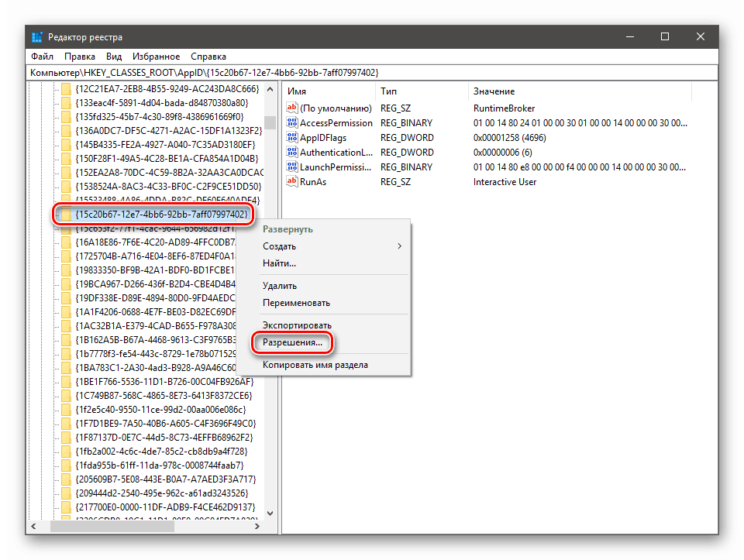The height and width of the screenshot is (560, 744).
Task: Open the Избранное menu
Action: tap(156, 57)
